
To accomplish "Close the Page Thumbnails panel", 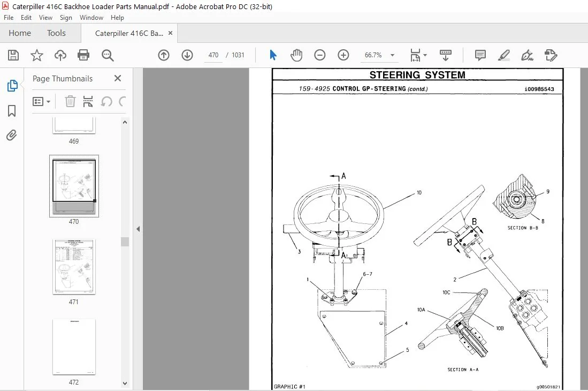I will [117, 78].
